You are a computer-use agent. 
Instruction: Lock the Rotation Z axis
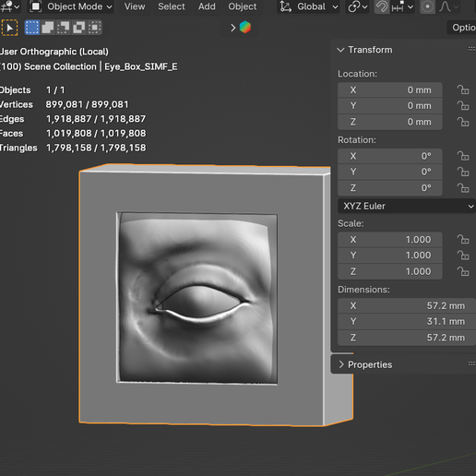(x=463, y=188)
